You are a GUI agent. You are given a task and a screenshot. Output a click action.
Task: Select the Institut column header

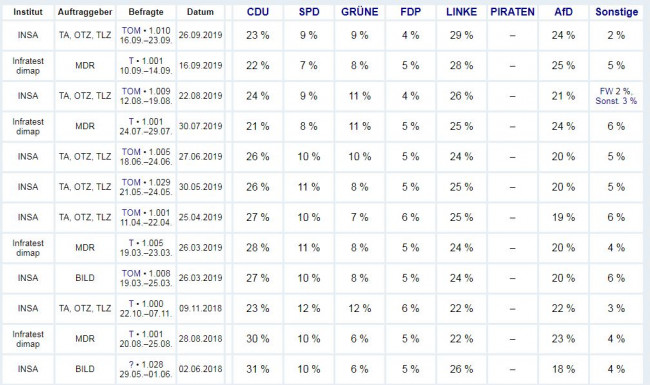pos(28,12)
